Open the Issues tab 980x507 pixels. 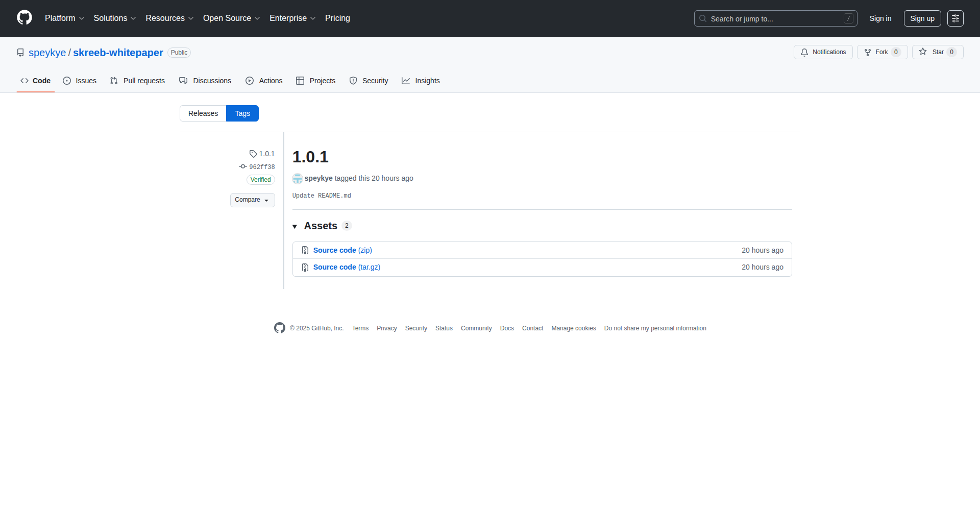pos(80,81)
